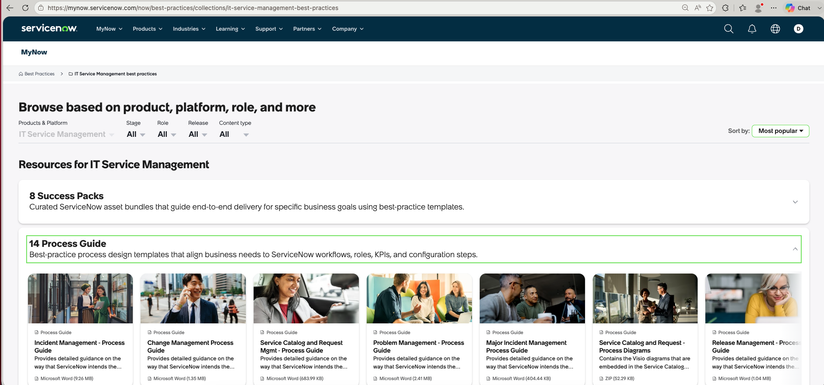Image resolution: width=824 pixels, height=385 pixels.
Task: Open the notifications bell icon
Action: point(752,29)
